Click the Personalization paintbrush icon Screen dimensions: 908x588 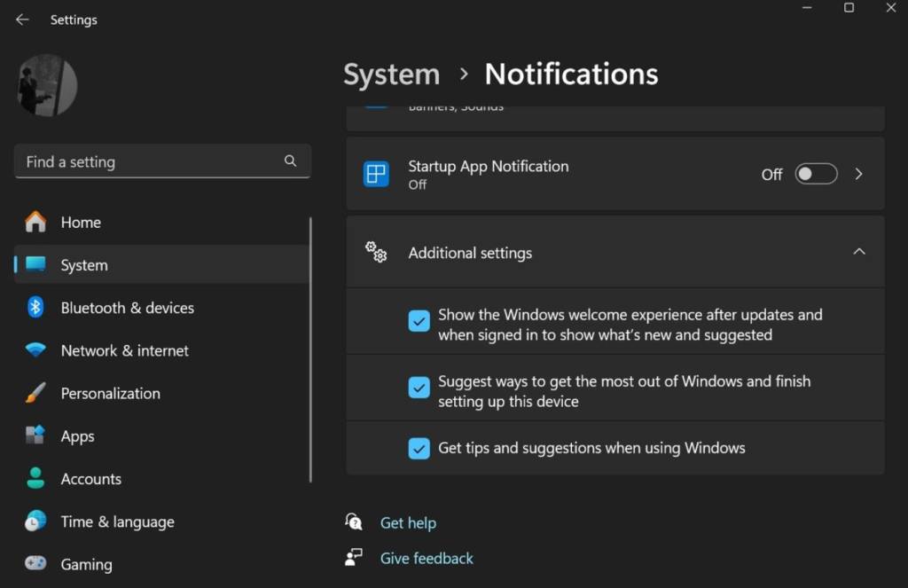click(x=35, y=393)
